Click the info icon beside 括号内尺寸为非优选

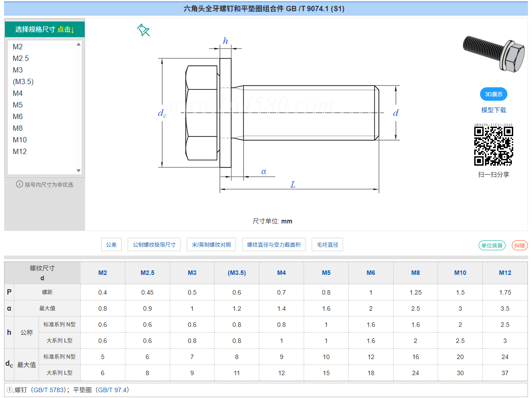pyautogui.click(x=19, y=184)
